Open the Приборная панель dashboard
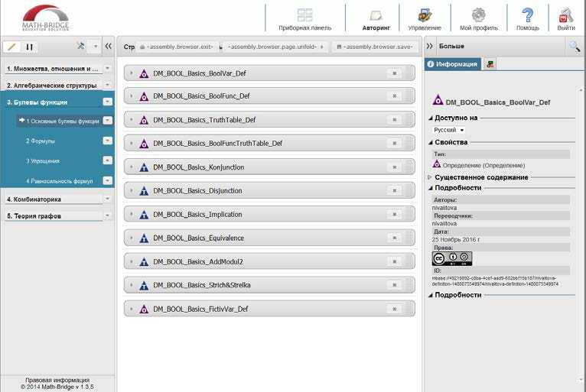 click(304, 19)
